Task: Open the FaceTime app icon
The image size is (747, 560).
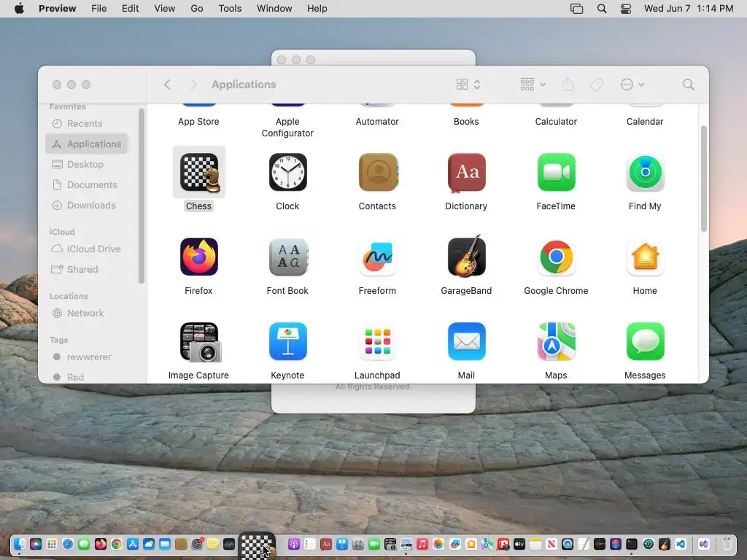Action: tap(556, 172)
